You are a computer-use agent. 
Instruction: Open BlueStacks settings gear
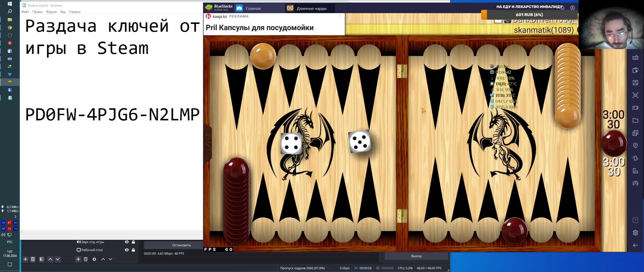pos(635,233)
